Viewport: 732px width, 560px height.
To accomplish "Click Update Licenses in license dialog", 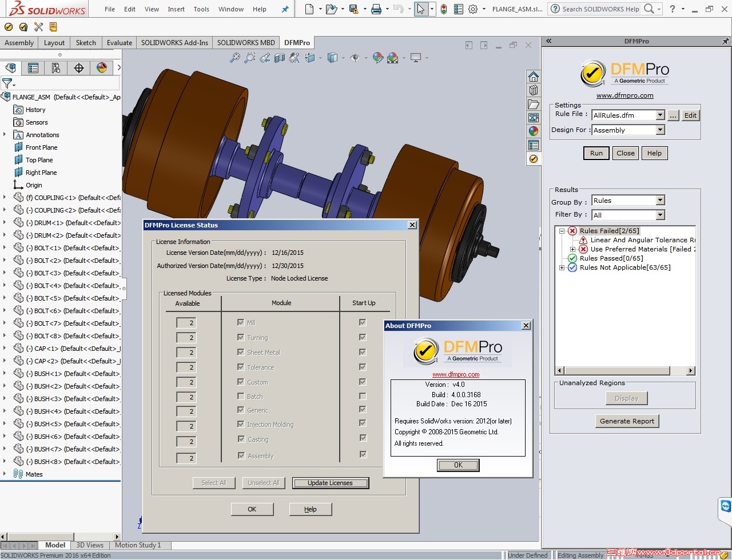I will 331,483.
